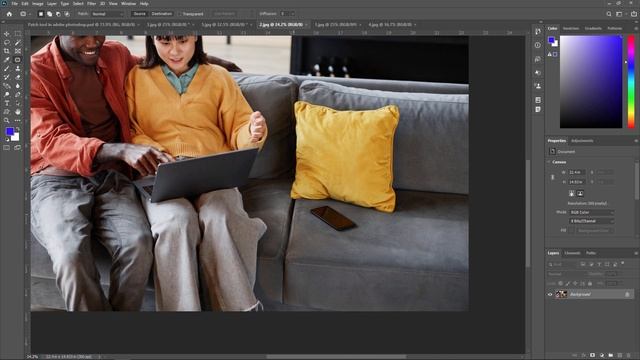
Task: Open the 8 Bits/Channel dropdown
Action: coord(591,221)
